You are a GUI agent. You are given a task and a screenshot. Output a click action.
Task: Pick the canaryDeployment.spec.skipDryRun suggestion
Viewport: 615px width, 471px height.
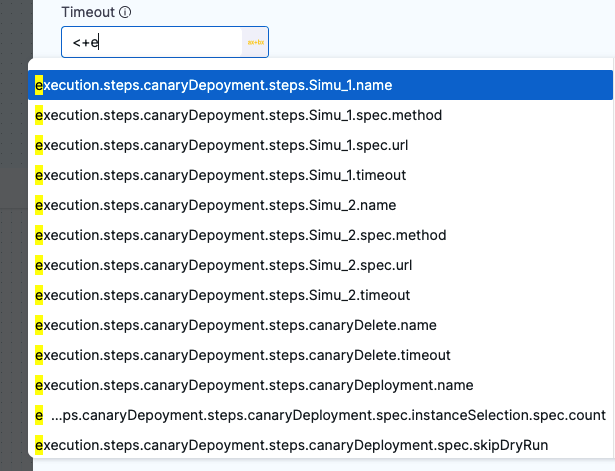click(292, 445)
